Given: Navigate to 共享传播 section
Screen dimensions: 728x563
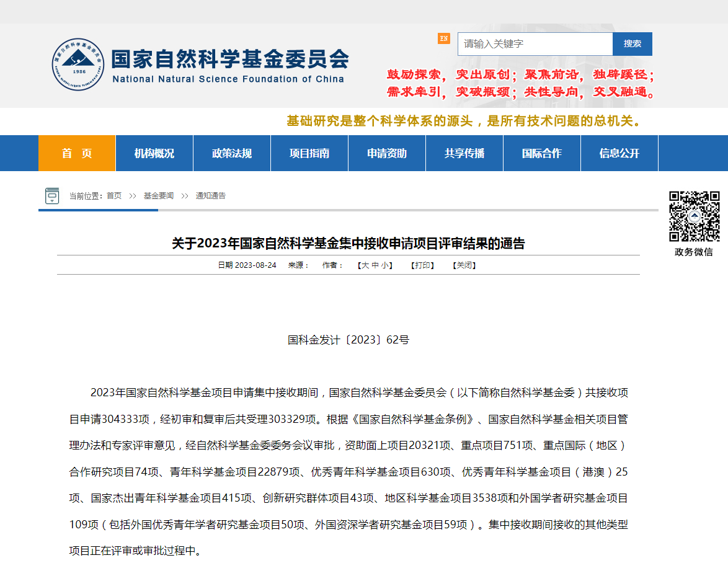Looking at the screenshot, I should coord(464,153).
